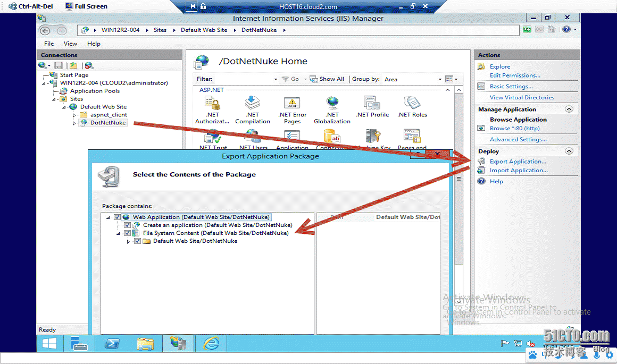Open the View menu
The image size is (617, 364).
coord(70,44)
